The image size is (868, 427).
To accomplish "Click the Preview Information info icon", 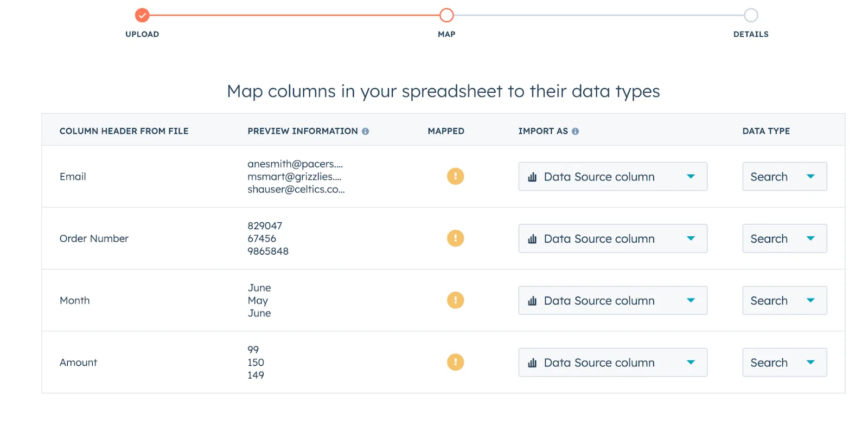I will pos(366,131).
